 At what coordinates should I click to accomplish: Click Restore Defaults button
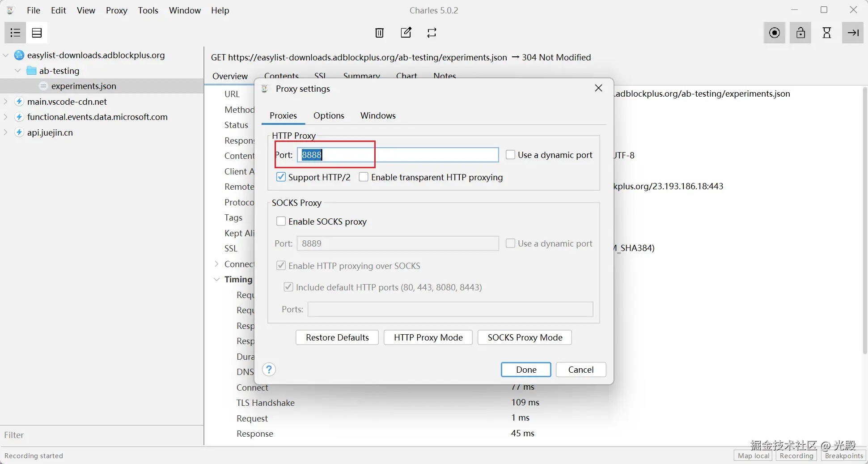pos(337,337)
